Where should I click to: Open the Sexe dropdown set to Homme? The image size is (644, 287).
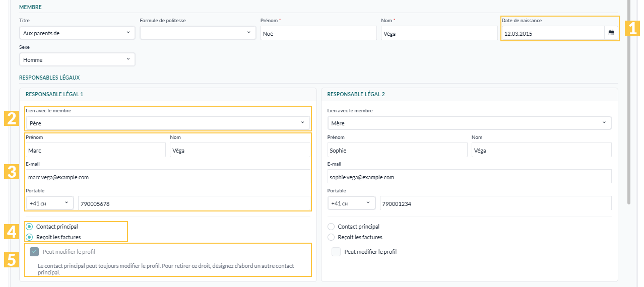(77, 59)
